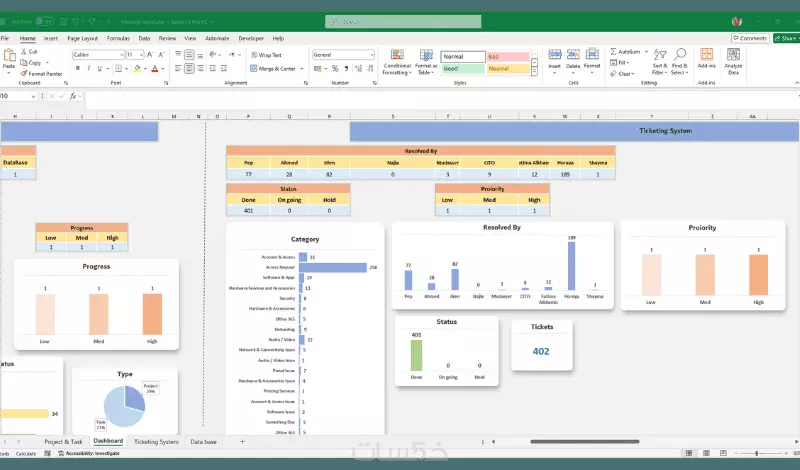Image resolution: width=800 pixels, height=470 pixels.
Task: Switch to Project & Task sheet
Action: [x=63, y=441]
